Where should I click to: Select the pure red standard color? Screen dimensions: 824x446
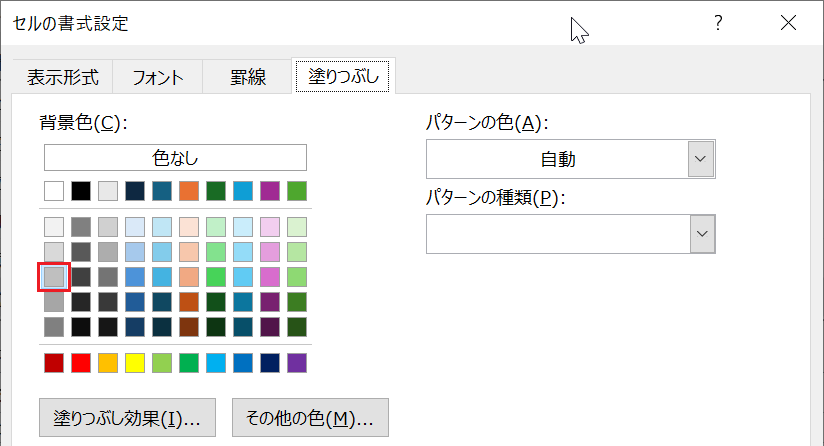pyautogui.click(x=81, y=362)
